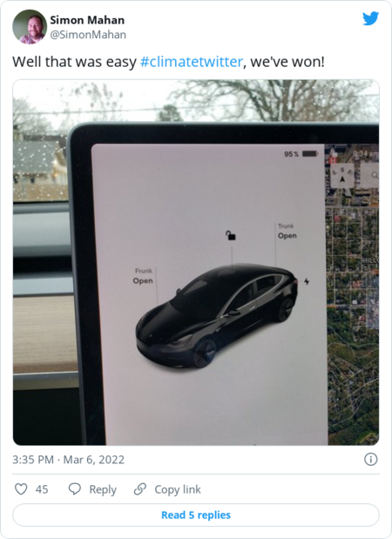Open Simon Mahan's profile picture
The width and height of the screenshot is (392, 539).
click(x=30, y=27)
